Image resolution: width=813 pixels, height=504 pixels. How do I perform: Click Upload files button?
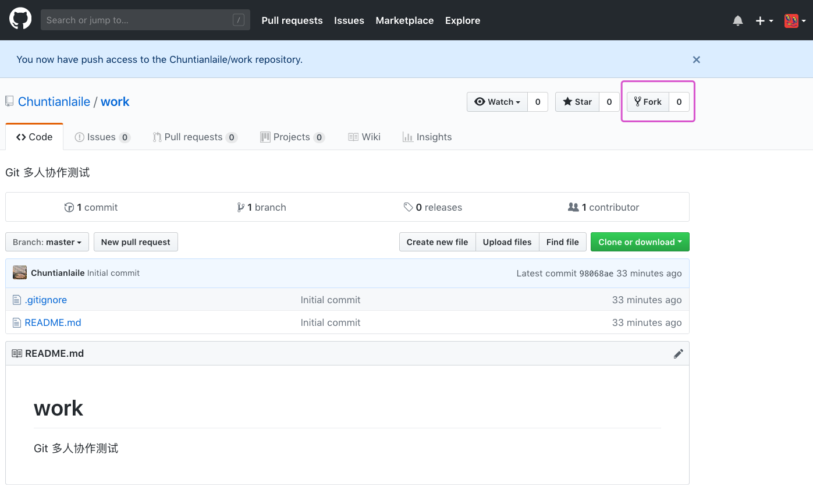pos(507,242)
